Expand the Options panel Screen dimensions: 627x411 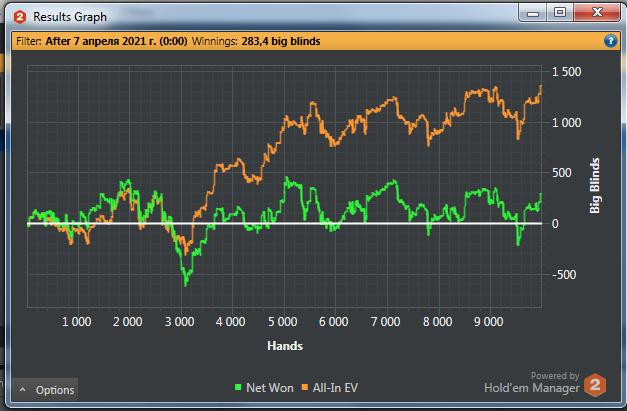point(45,390)
